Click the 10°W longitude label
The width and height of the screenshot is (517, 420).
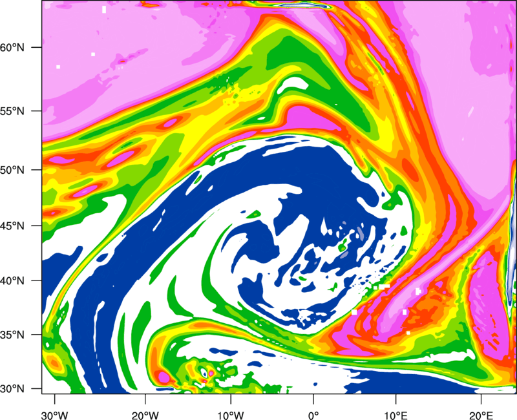[231, 415]
